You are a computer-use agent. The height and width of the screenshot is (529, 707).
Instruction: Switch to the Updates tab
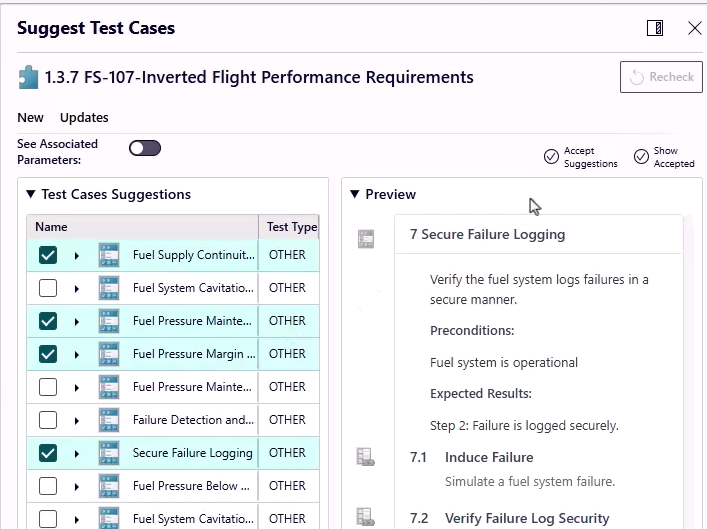[x=84, y=118]
